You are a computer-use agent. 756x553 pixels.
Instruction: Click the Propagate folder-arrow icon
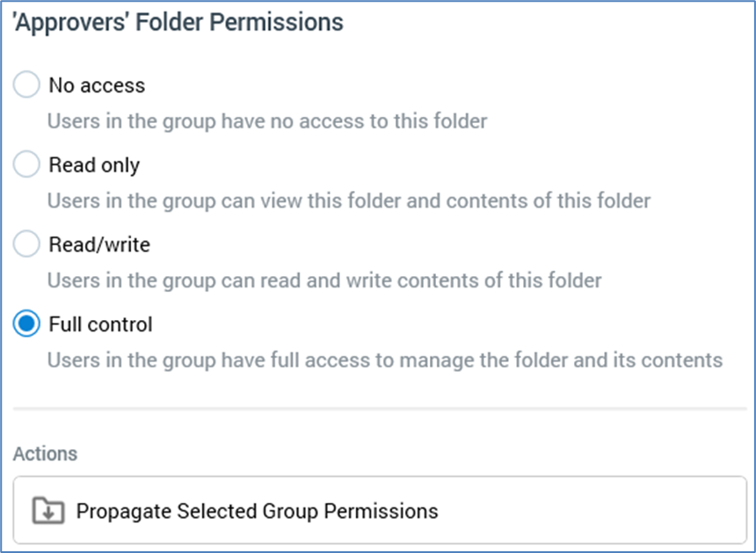click(x=46, y=511)
